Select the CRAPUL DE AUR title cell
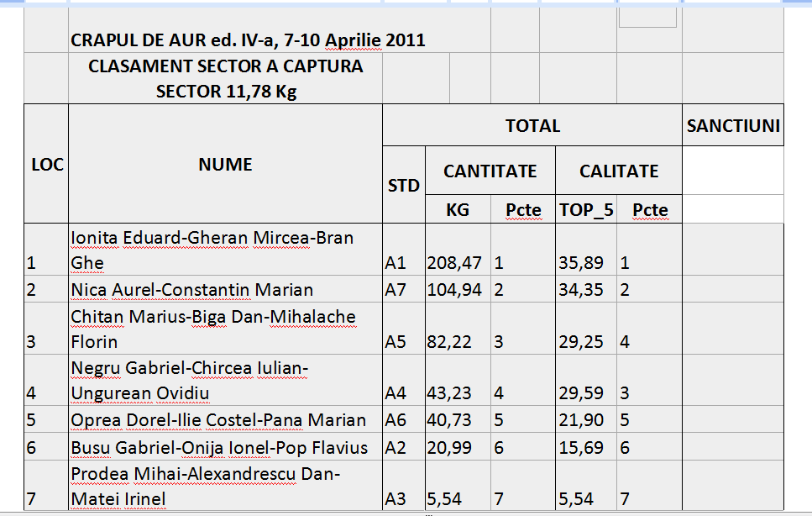 click(248, 40)
